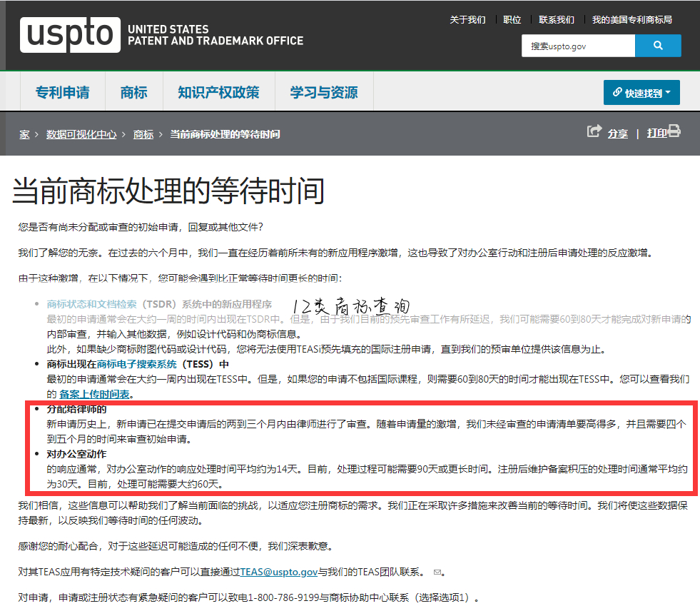Go to 商标 breadcrumb link

click(143, 134)
